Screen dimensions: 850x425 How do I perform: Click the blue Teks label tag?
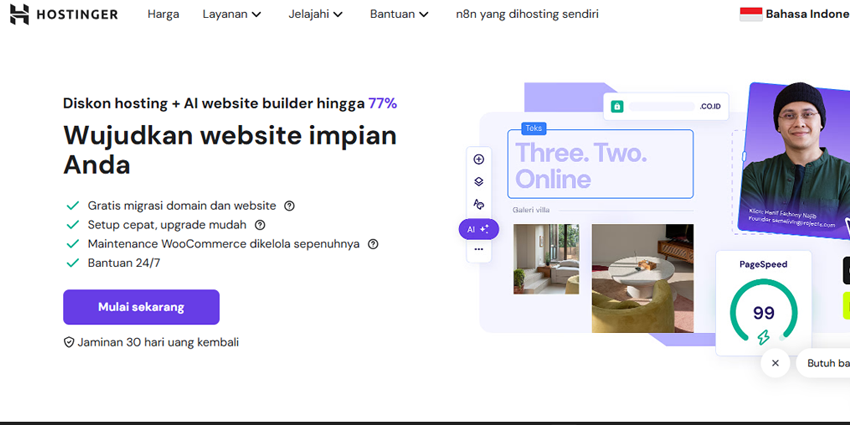(534, 128)
